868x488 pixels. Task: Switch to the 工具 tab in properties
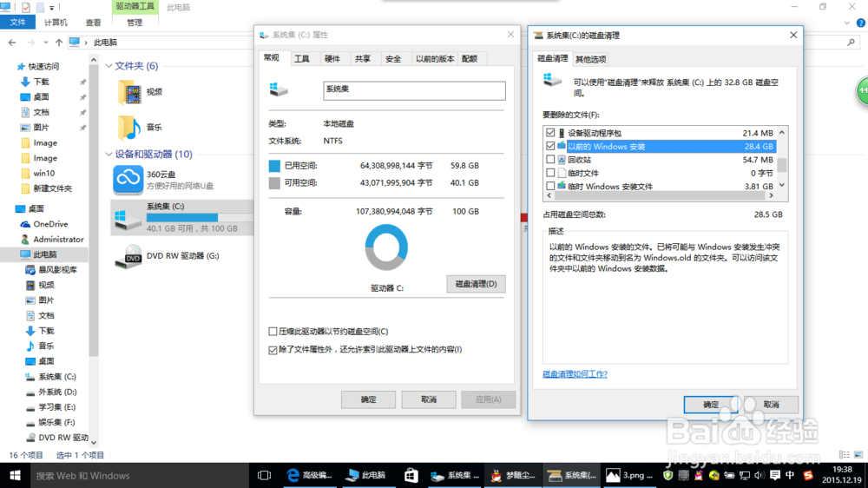click(302, 59)
